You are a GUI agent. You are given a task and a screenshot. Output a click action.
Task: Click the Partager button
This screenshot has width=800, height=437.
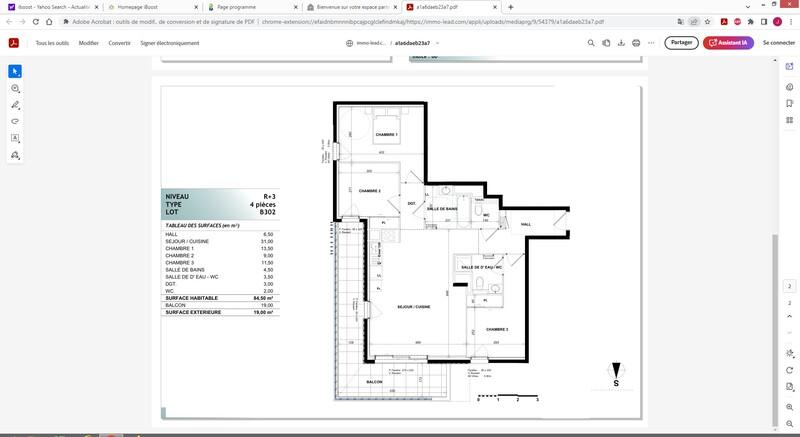tap(681, 43)
